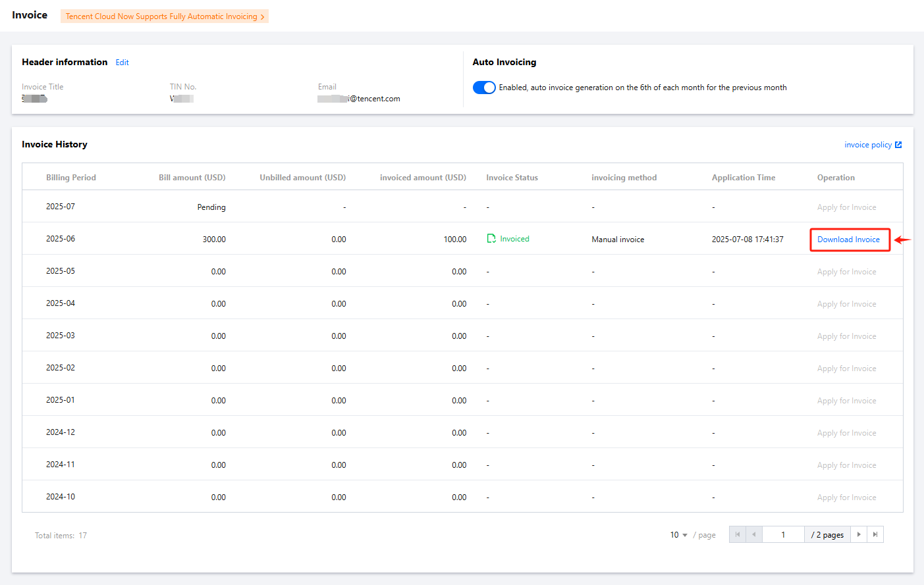Go to the first page arrow

click(738, 534)
